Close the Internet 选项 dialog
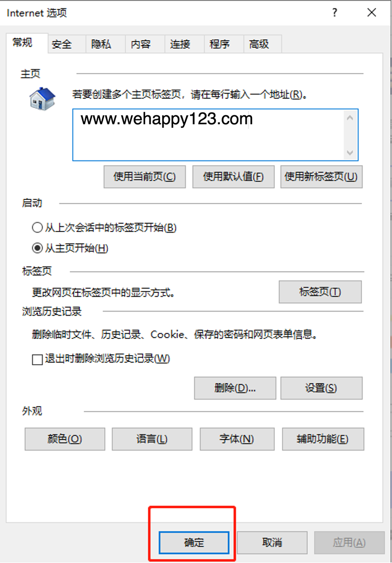 pyautogui.click(x=372, y=13)
